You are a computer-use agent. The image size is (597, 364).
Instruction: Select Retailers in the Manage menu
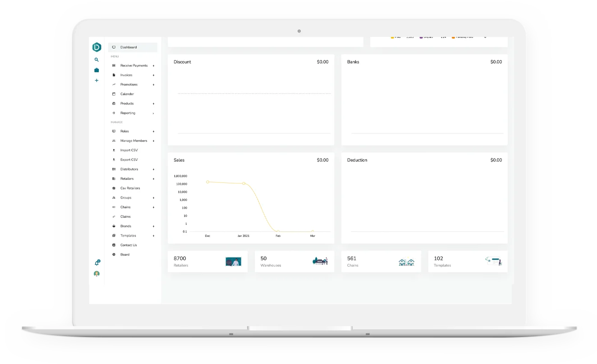[x=133, y=179]
